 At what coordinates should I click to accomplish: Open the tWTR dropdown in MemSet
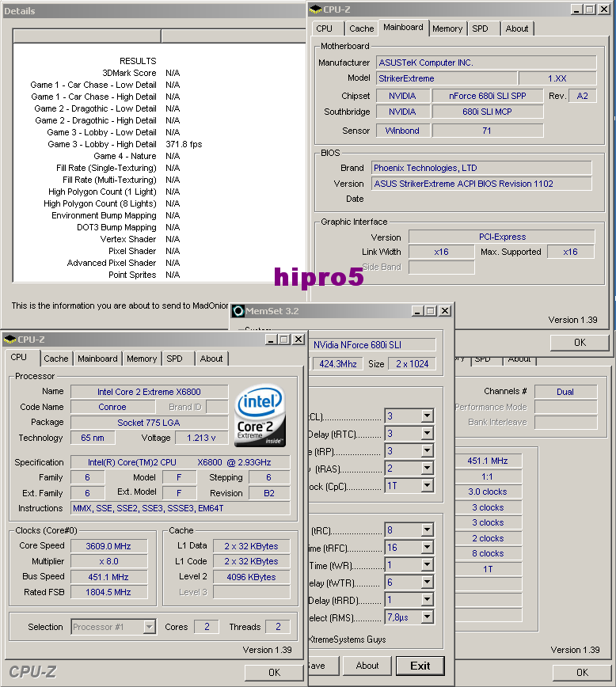click(x=427, y=583)
